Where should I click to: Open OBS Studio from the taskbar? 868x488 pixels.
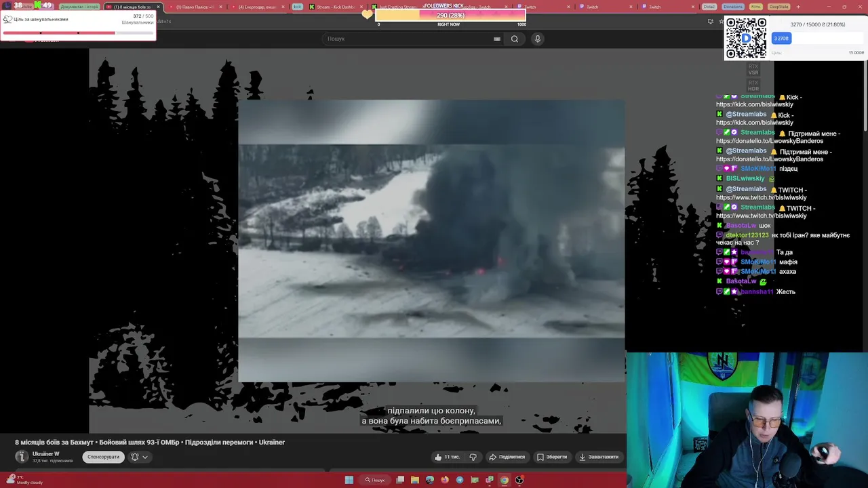(519, 480)
